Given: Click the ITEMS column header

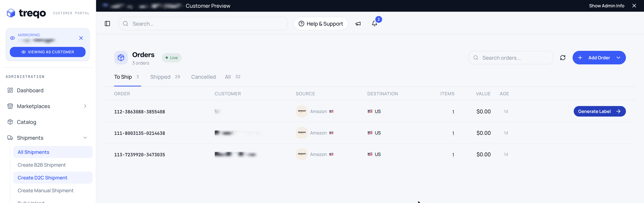Looking at the screenshot, I should coord(447,94).
